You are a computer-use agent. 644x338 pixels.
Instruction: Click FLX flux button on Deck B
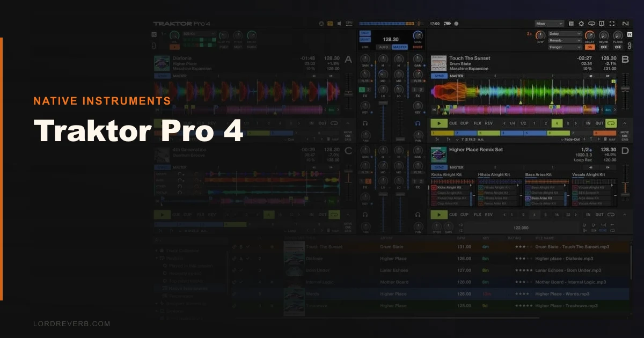477,123
